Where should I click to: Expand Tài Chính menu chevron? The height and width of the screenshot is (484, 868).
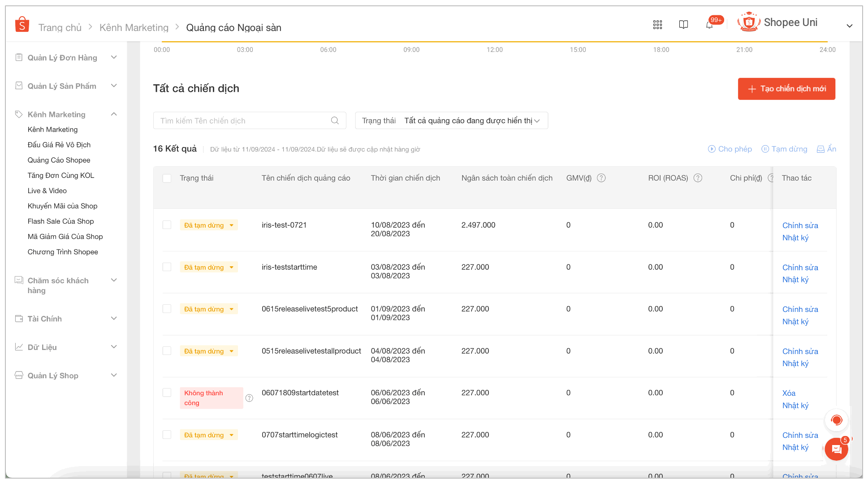click(114, 319)
